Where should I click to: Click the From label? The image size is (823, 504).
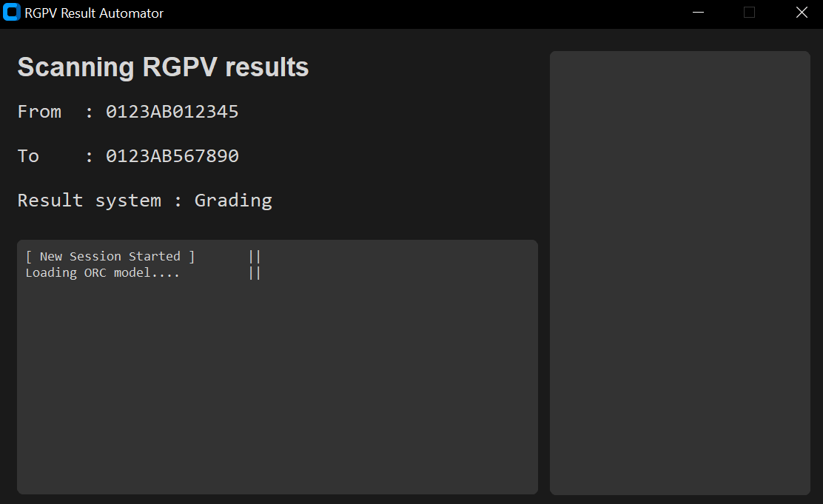tap(39, 112)
